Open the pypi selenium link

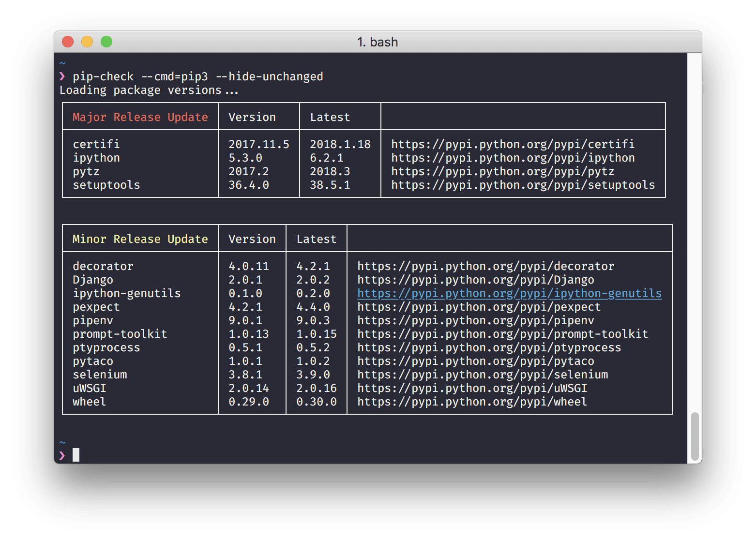483,375
